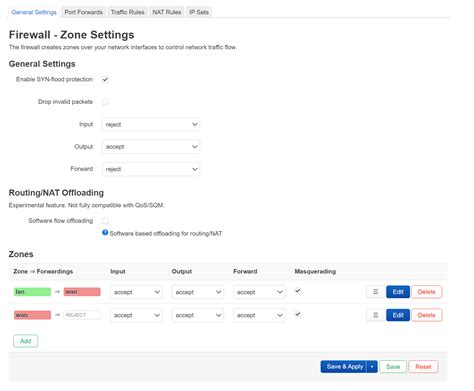Click the Firewall - Zone Settings title
The width and height of the screenshot is (474, 391).
[x=71, y=35]
